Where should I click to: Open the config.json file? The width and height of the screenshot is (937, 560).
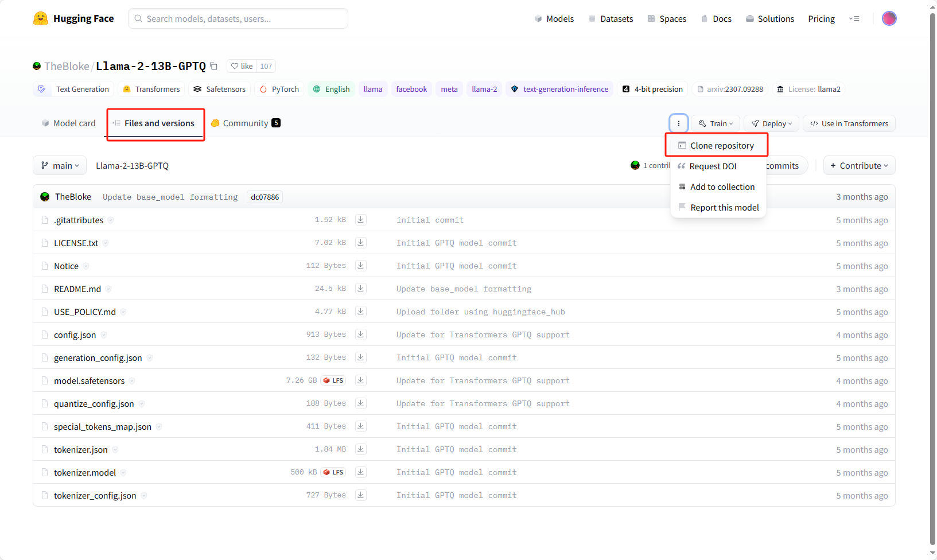tap(75, 335)
